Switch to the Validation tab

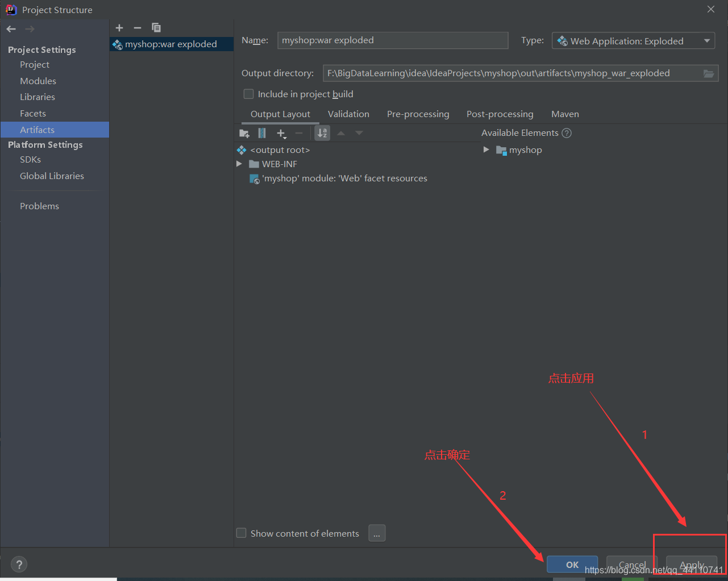click(348, 114)
